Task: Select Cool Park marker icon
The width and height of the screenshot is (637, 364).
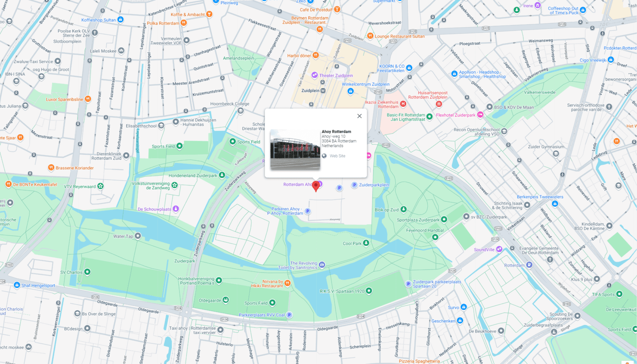Action: coord(366,243)
